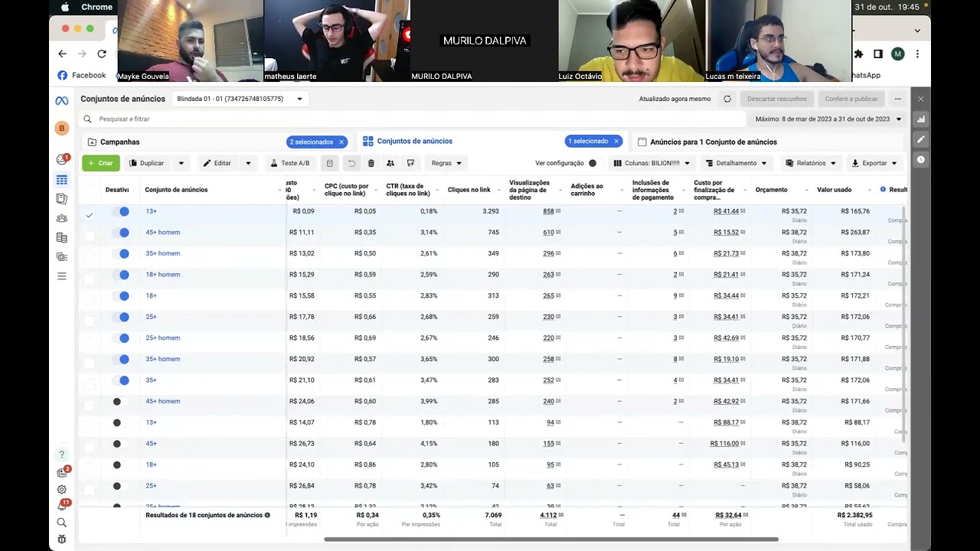The height and width of the screenshot is (551, 980).
Task: Click the clipboard icon next to Teste A/B
Action: [x=330, y=163]
